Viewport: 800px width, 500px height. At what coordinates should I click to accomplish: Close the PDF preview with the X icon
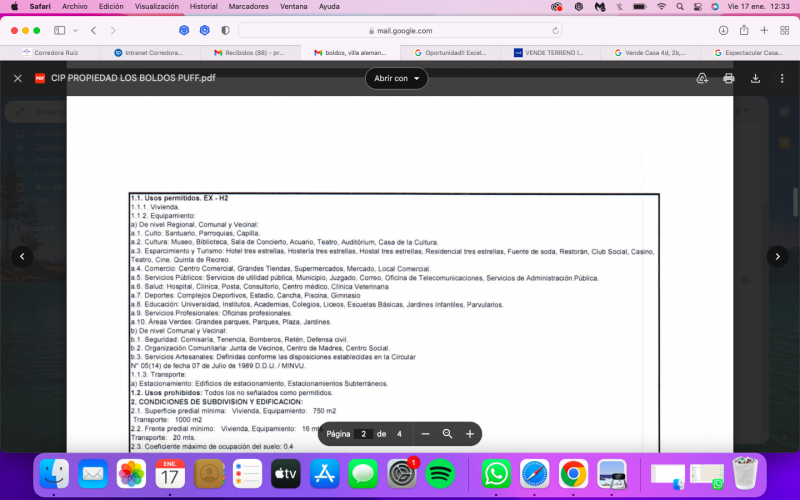(x=18, y=78)
